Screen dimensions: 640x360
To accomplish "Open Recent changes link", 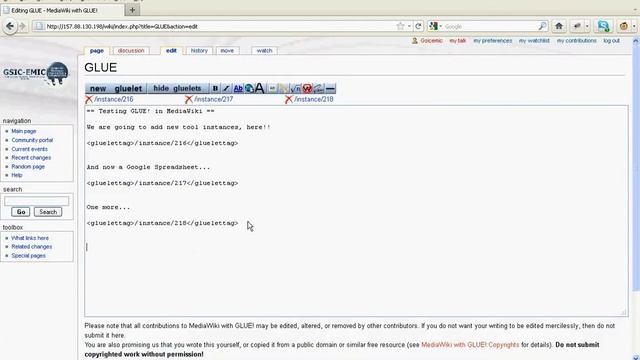I will pyautogui.click(x=31, y=158).
